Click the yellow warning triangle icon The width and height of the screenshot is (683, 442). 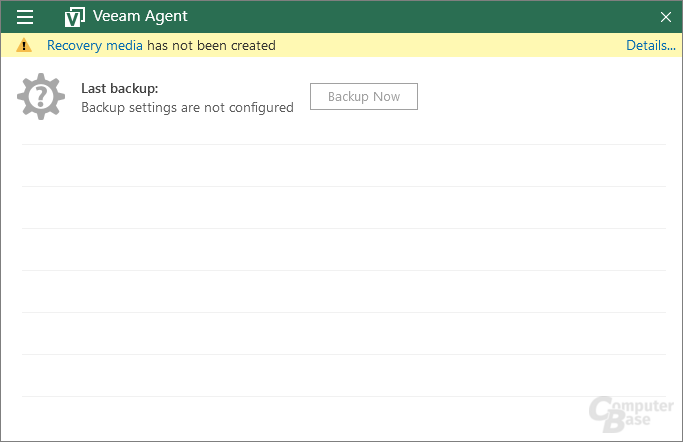pos(25,46)
